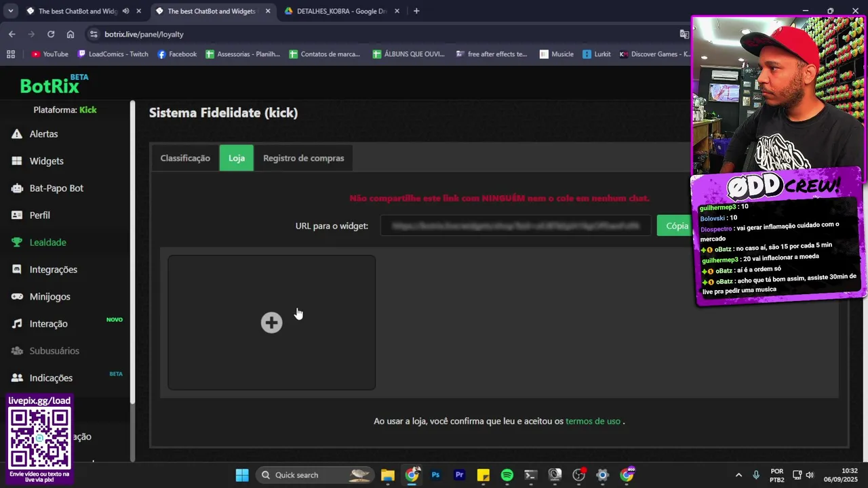This screenshot has width=868, height=488.
Task: Open the Contatos de marca bookmark
Action: [x=325, y=54]
